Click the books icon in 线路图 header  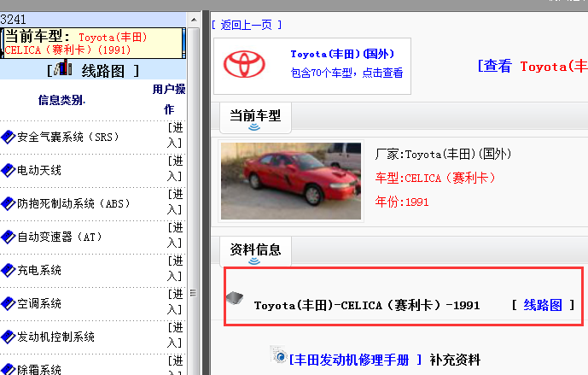(62, 67)
